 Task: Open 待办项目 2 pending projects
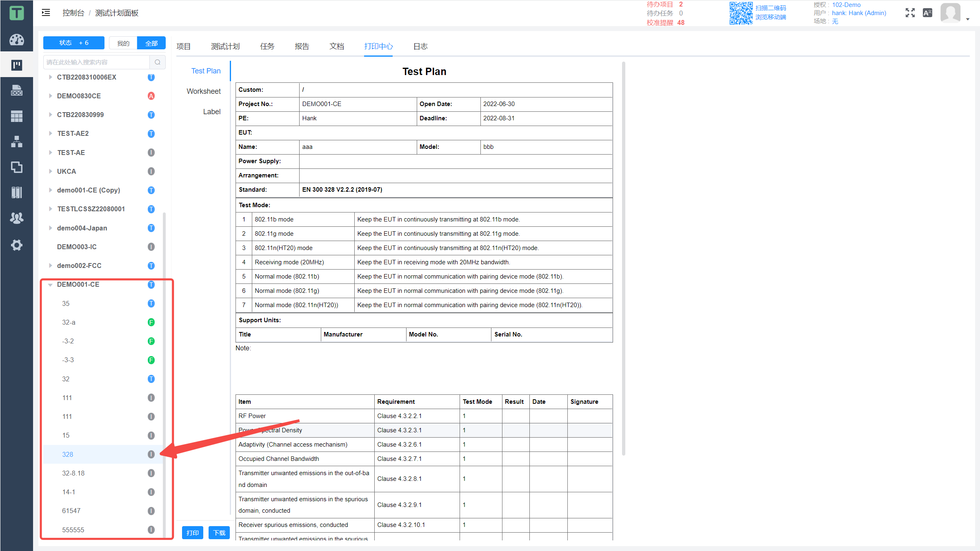[664, 4]
